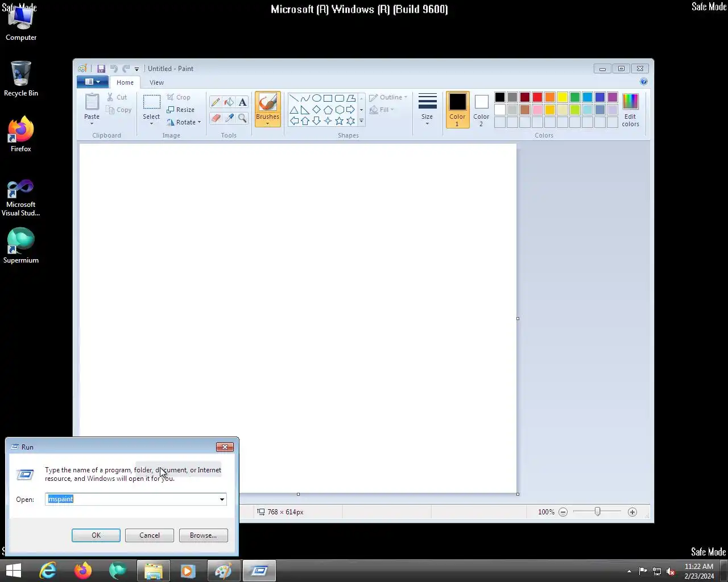Expand the Select options arrow

151,123
